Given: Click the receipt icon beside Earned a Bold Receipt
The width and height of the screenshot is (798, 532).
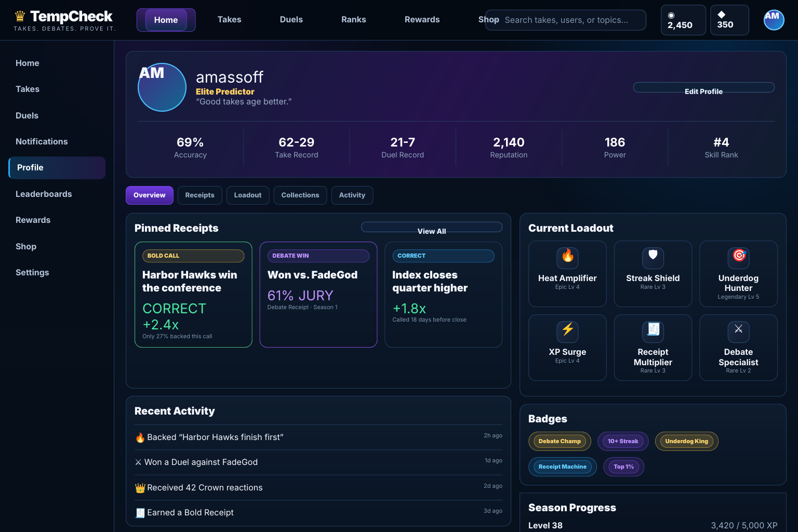Looking at the screenshot, I should point(140,513).
